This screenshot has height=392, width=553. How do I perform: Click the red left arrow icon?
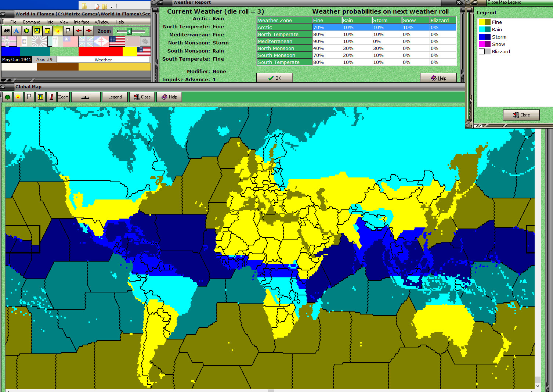[x=78, y=30]
